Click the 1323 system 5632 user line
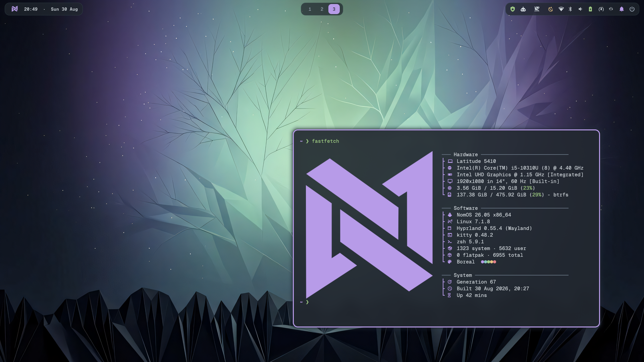The width and height of the screenshot is (644, 362). coord(491,248)
